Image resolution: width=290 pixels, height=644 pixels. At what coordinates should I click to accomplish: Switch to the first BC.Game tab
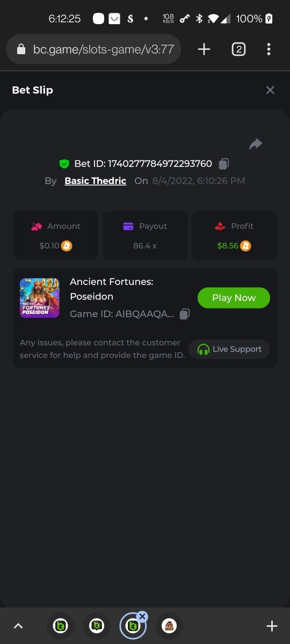pos(60,626)
